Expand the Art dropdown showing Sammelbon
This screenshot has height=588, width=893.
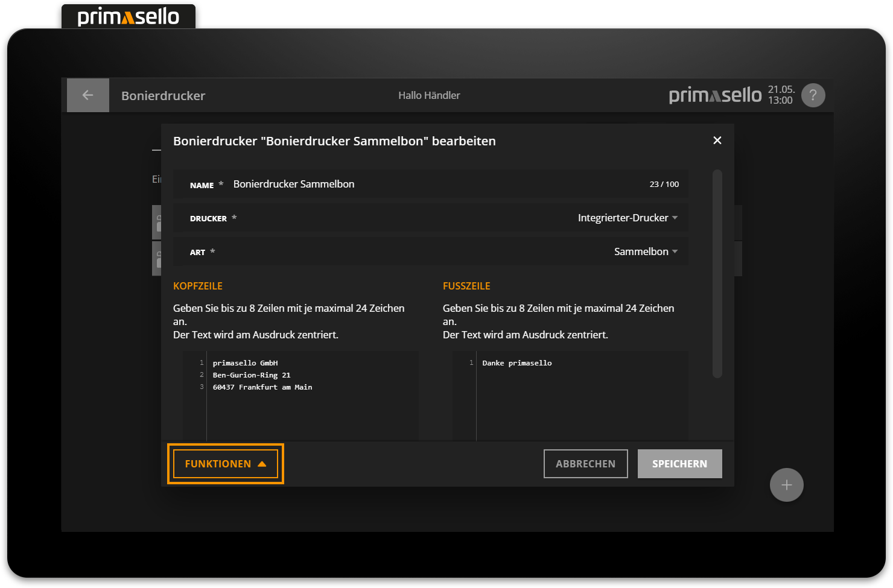point(645,252)
